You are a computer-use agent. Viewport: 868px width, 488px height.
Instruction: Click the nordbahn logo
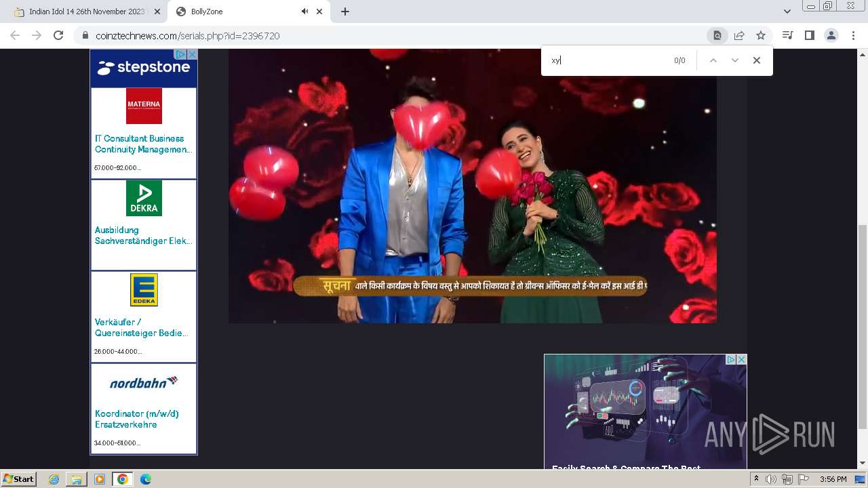tap(144, 382)
